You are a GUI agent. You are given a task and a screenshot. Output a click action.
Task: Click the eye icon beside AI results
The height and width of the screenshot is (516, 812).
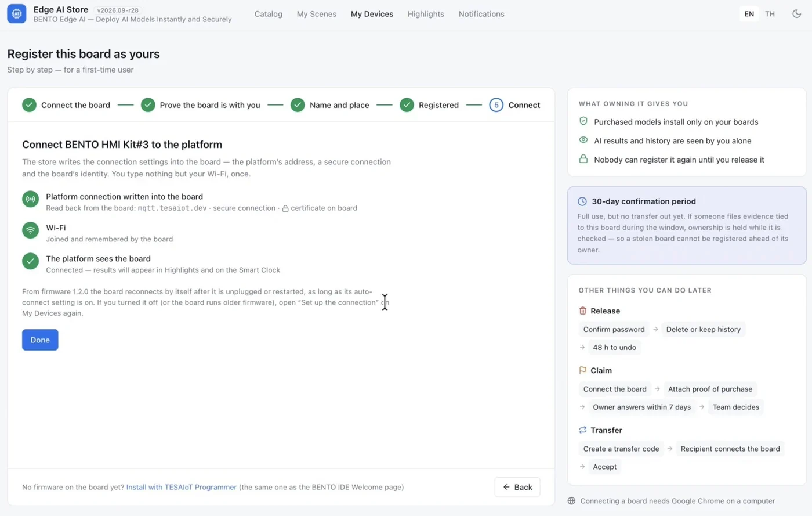(583, 140)
